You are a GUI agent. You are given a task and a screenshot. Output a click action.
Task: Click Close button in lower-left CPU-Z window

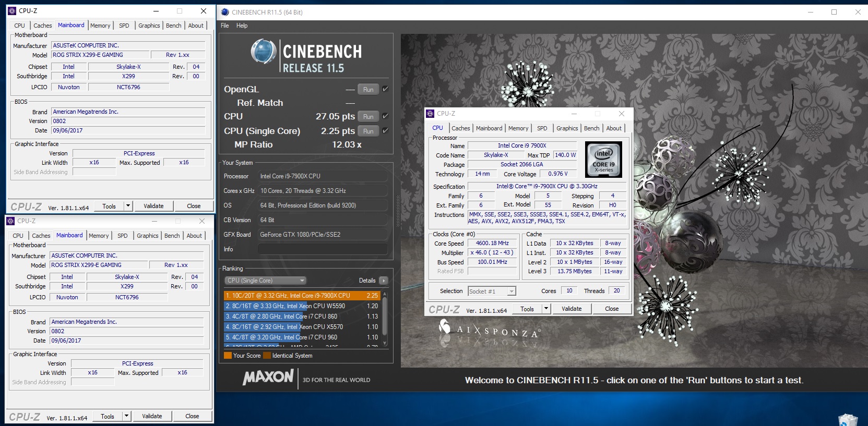coord(192,416)
